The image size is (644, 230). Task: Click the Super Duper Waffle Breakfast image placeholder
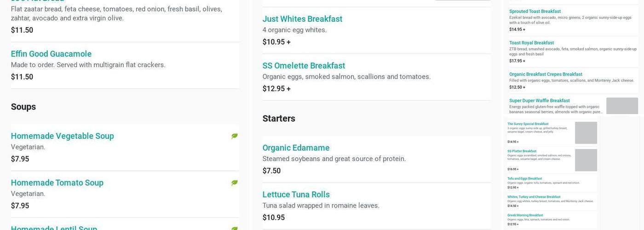click(621, 106)
